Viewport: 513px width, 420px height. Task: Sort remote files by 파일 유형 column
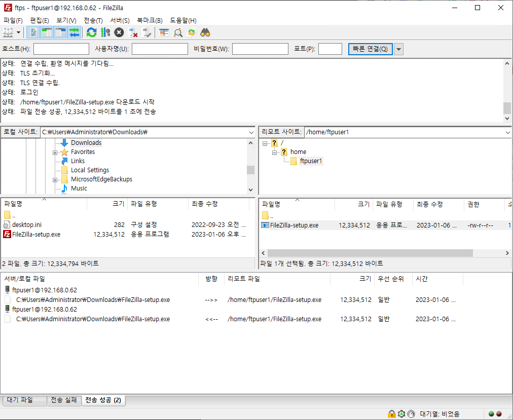pos(393,205)
